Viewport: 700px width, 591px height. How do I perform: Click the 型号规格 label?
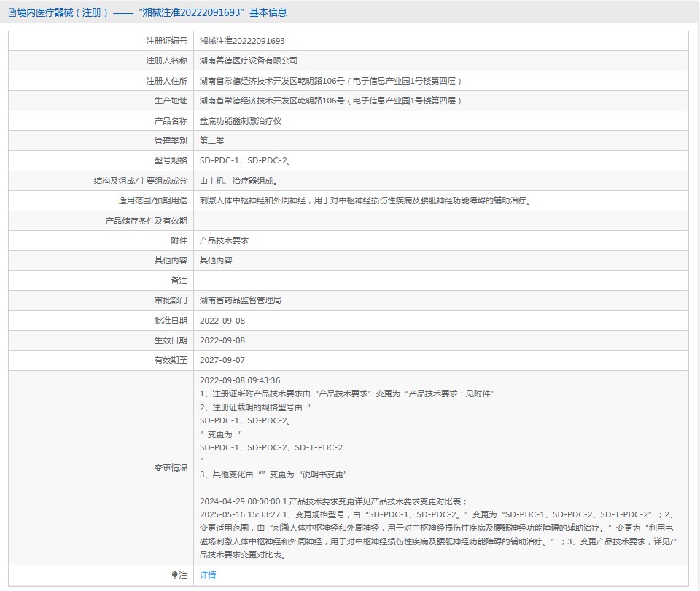coord(171,160)
